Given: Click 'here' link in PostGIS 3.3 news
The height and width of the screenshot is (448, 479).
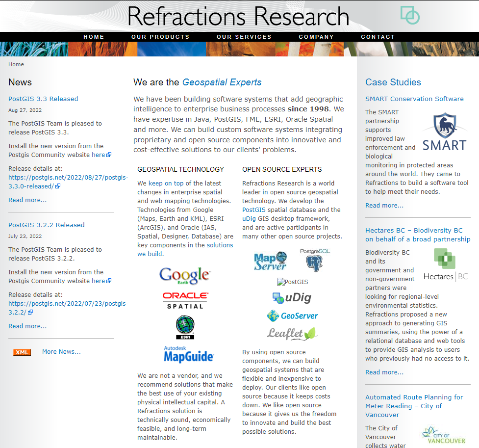Looking at the screenshot, I should 99,155.
